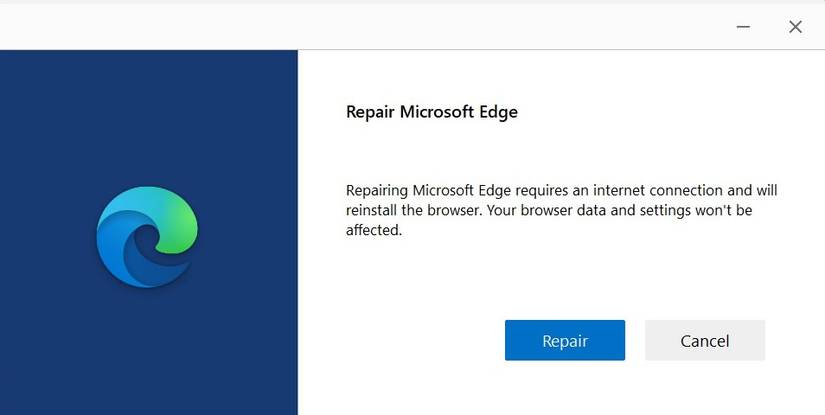
Task: Click the word "Edge" in the heading
Action: [x=498, y=112]
